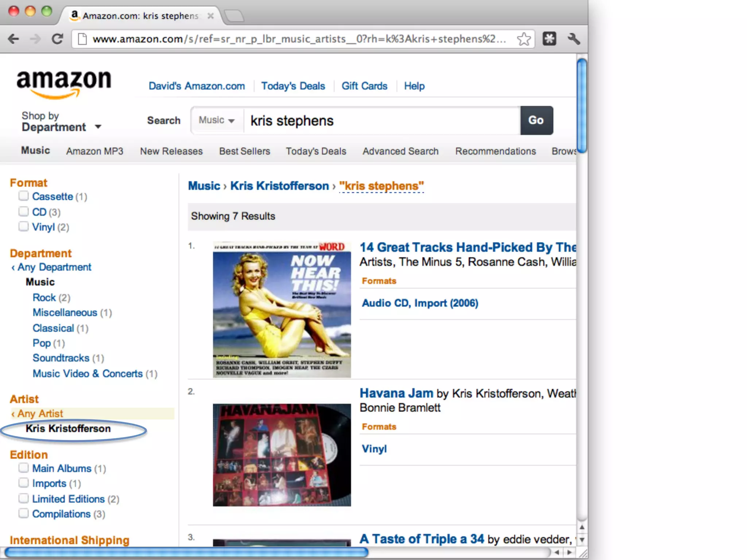Viewport: 747px width, 560px height.
Task: Click the Now Hear This album cover
Action: pyautogui.click(x=282, y=310)
